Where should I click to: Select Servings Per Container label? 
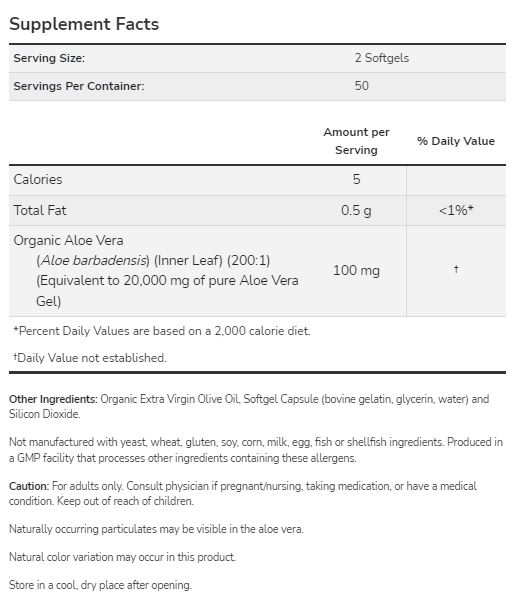[79, 86]
